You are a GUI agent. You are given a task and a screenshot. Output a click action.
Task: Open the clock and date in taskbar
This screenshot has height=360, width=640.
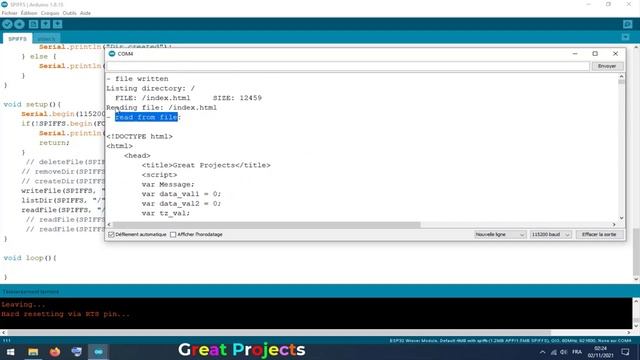(600, 352)
